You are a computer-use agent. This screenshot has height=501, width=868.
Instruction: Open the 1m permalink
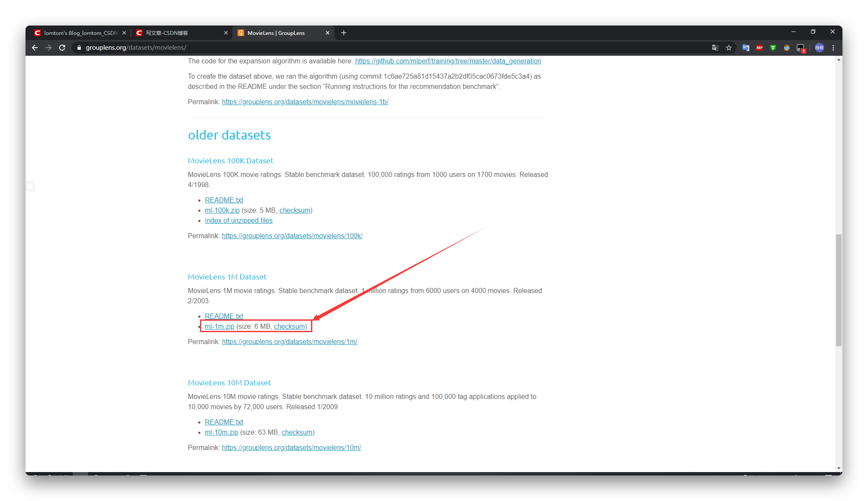click(289, 342)
